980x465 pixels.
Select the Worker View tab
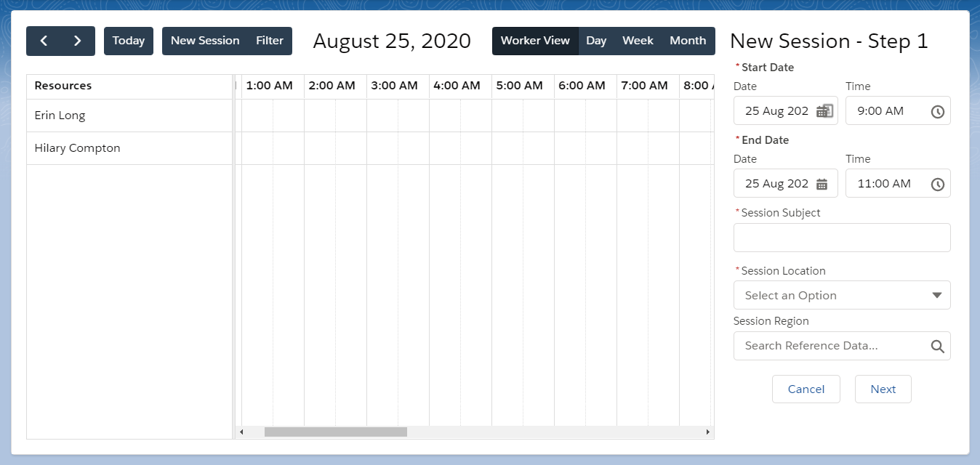click(535, 41)
